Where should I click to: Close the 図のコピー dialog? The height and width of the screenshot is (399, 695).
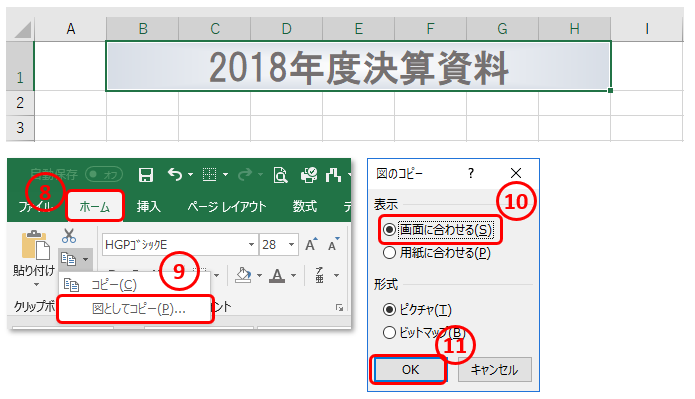516,173
